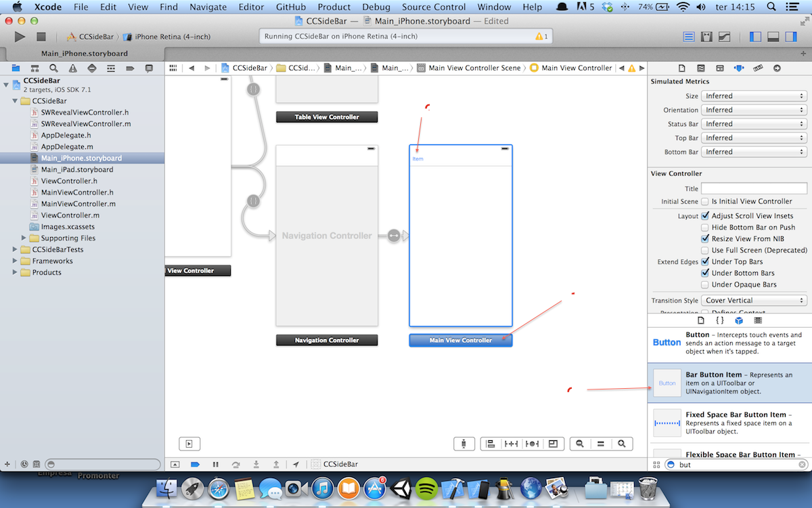Enable Under Opaque Bars option

tap(705, 284)
